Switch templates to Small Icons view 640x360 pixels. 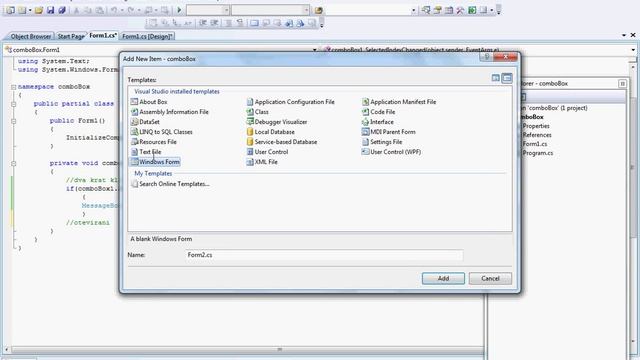[507, 78]
